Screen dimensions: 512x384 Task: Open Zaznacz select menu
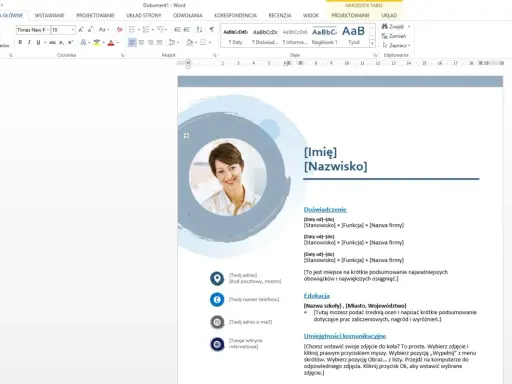click(396, 45)
